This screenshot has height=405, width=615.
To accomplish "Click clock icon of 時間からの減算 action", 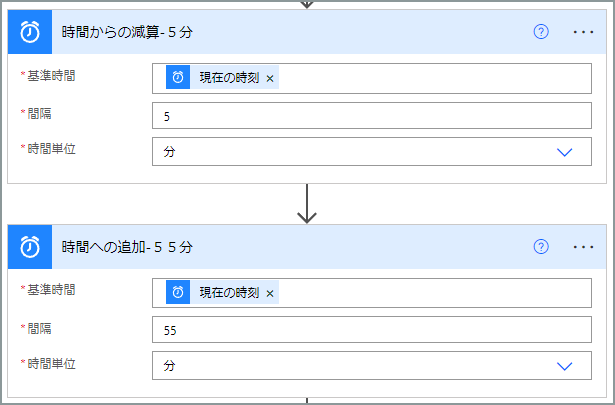I will tap(30, 32).
